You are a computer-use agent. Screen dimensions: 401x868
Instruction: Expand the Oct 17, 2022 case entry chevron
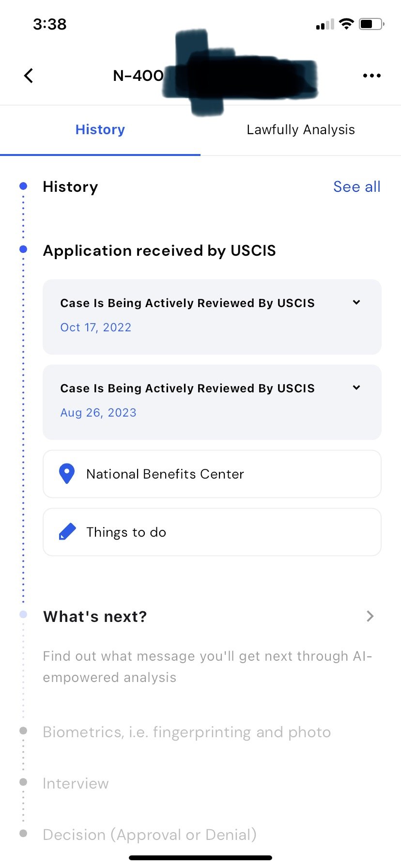pos(356,302)
